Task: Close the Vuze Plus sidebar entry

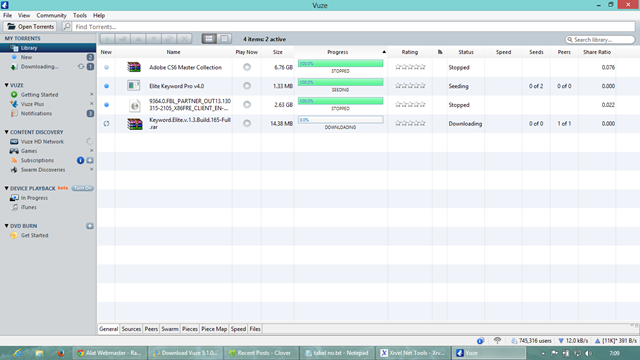Action: coord(91,104)
